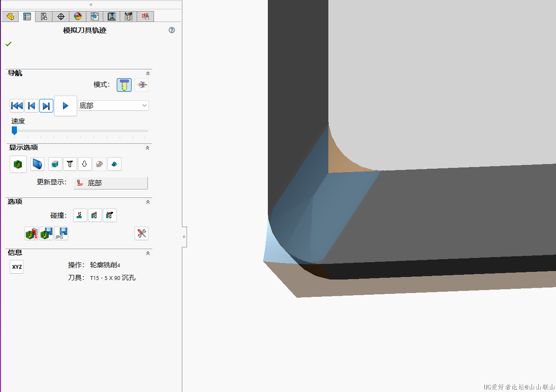This screenshot has height=392, width=556.
Task: Toggle tool shank collision check
Action: 95,215
